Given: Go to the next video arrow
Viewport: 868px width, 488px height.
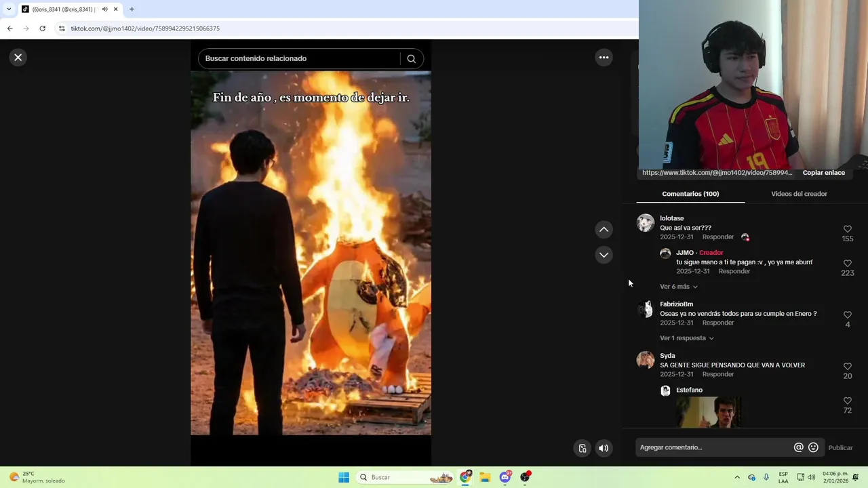Looking at the screenshot, I should pyautogui.click(x=604, y=255).
